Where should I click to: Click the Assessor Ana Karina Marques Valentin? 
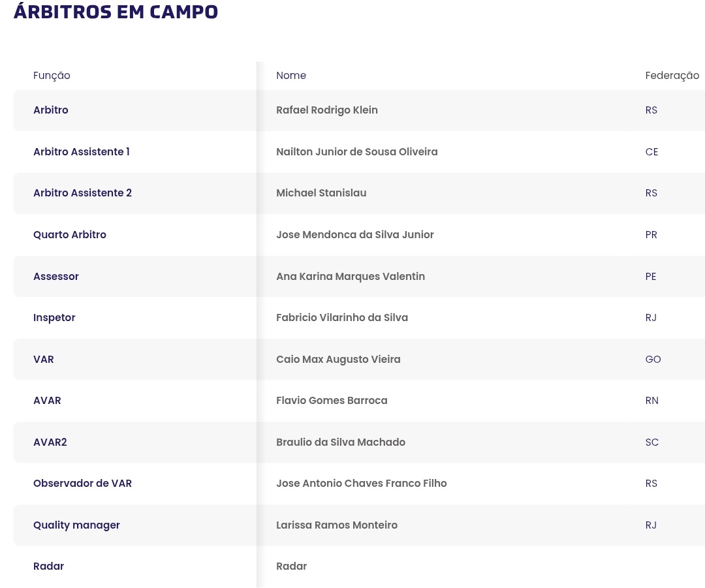tap(351, 277)
